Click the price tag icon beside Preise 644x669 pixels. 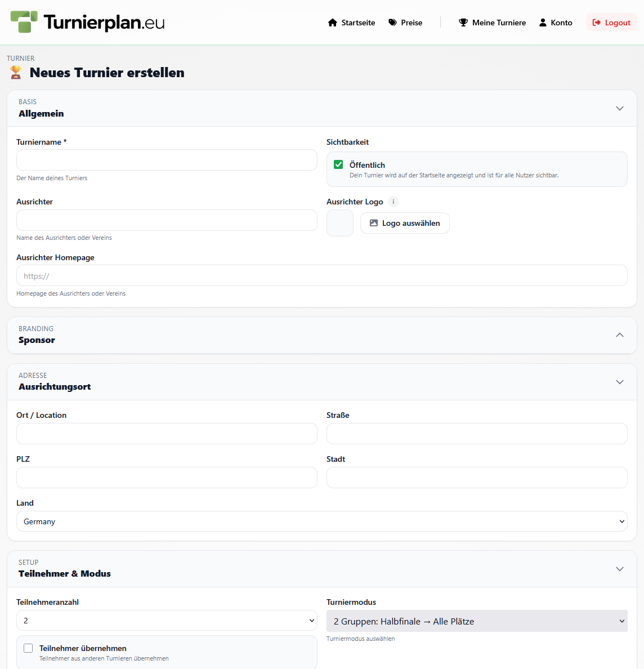pyautogui.click(x=393, y=23)
